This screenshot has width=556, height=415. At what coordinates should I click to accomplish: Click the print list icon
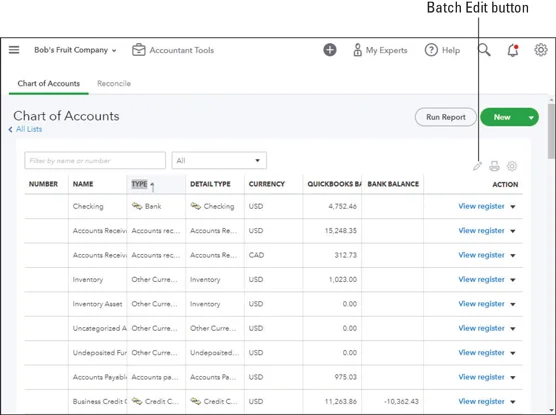(494, 166)
